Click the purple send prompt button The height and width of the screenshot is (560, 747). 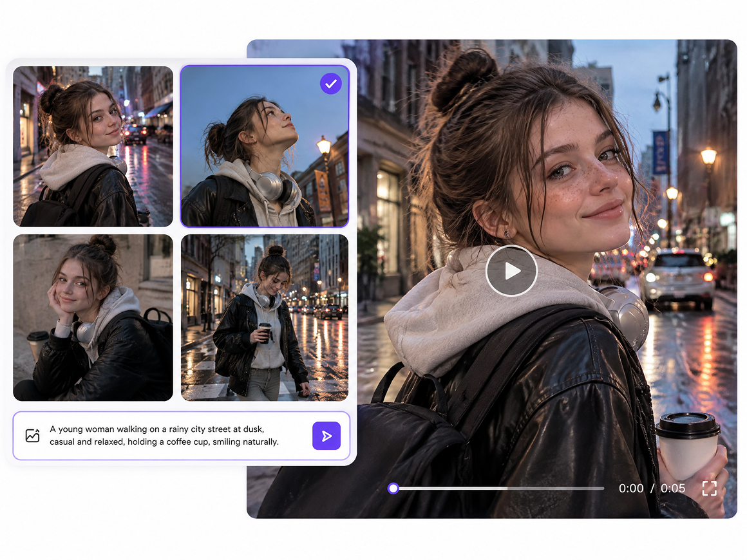click(326, 435)
